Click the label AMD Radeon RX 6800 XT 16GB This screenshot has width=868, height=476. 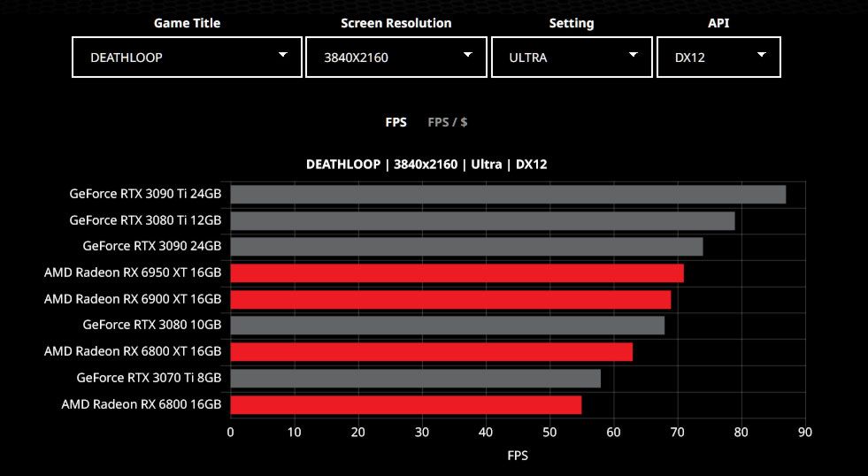coord(133,351)
